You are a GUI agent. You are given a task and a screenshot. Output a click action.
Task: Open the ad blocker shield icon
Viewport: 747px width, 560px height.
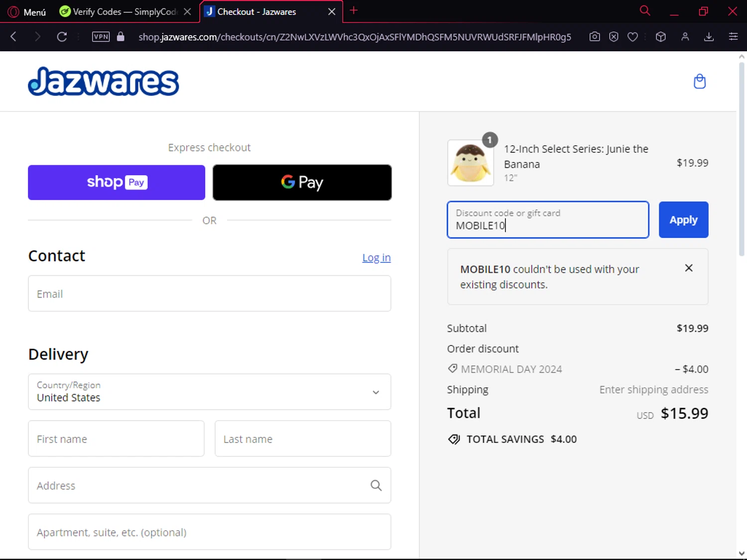click(x=614, y=36)
